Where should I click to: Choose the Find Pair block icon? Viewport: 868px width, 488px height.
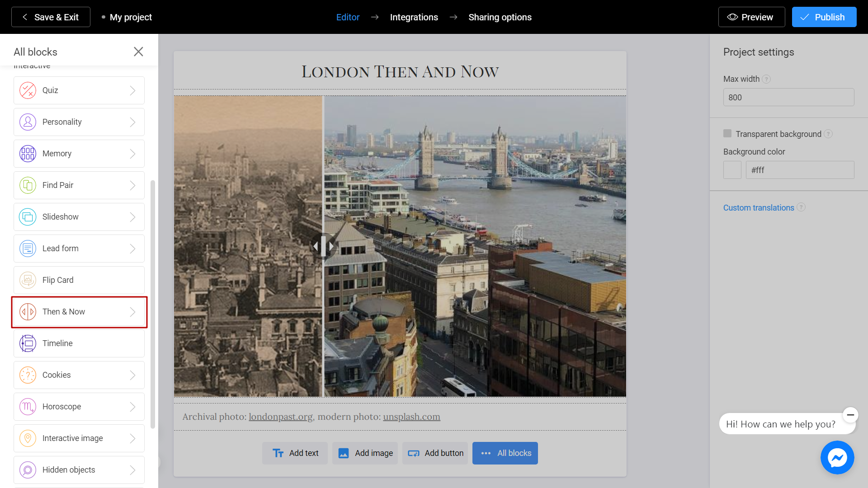28,185
